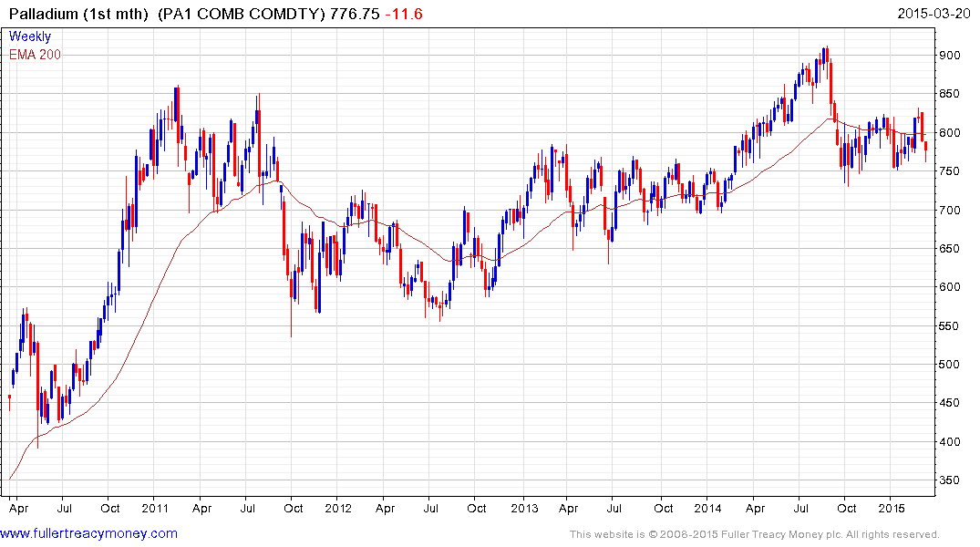Viewport: 980px width, 547px height.
Task: Click the 400 price axis label
Action: point(950,442)
